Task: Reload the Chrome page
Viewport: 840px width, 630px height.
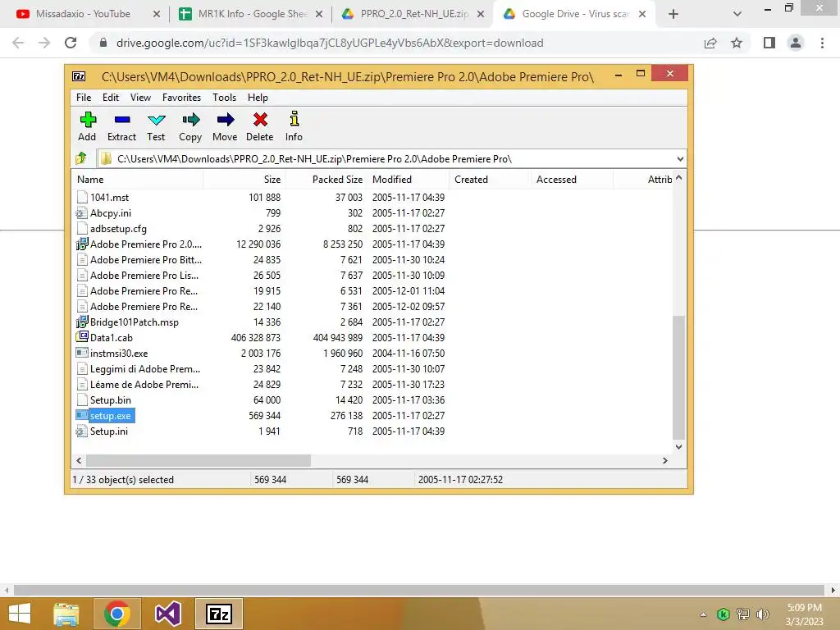Action: tap(71, 43)
